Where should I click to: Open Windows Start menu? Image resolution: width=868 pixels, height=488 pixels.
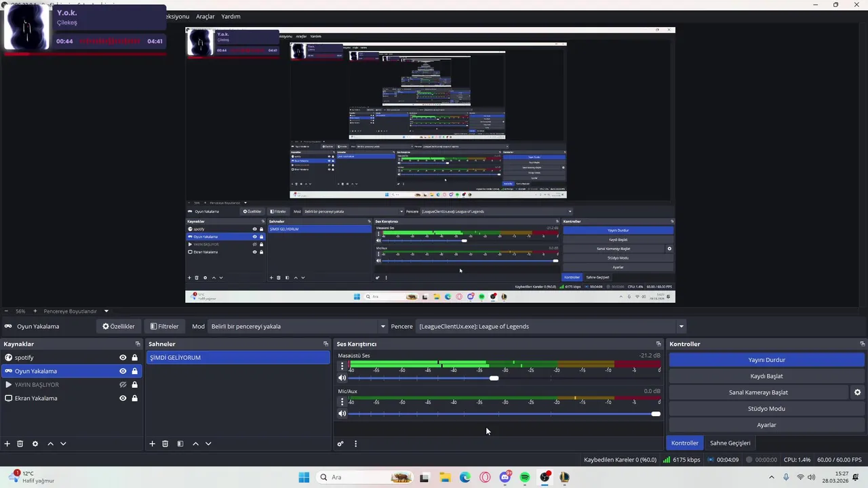tap(304, 477)
